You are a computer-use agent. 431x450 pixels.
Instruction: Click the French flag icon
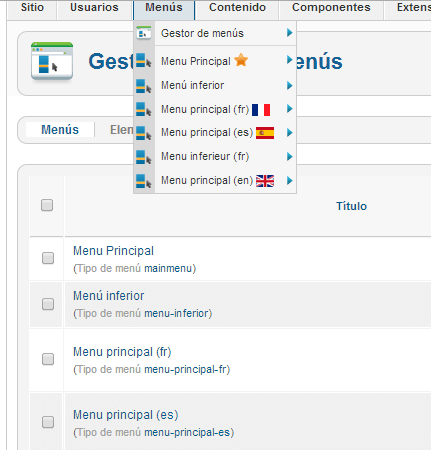[x=261, y=109]
